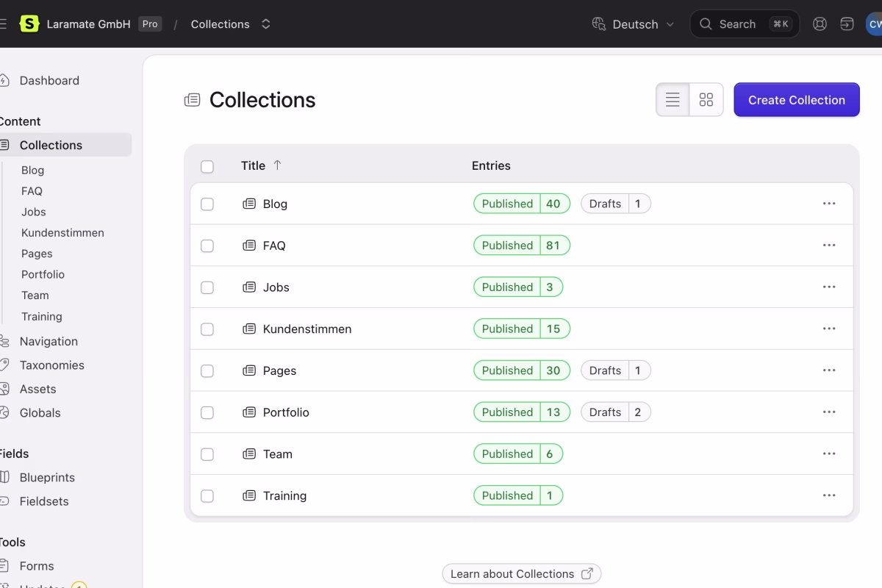Open the Kundenstimmen collection title link
The height and width of the screenshot is (588, 882).
[307, 329]
